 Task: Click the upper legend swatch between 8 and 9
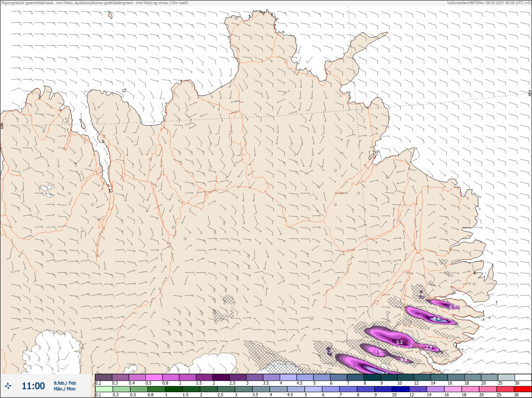[x=373, y=377]
